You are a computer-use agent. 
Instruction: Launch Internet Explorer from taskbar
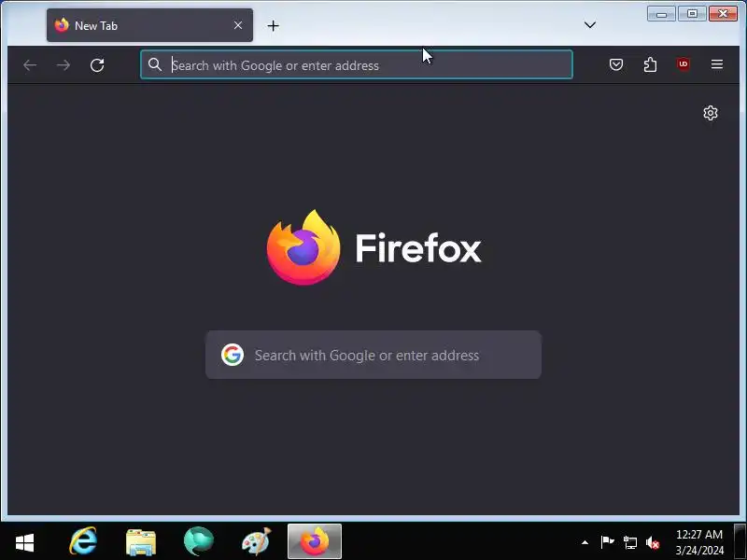(83, 541)
